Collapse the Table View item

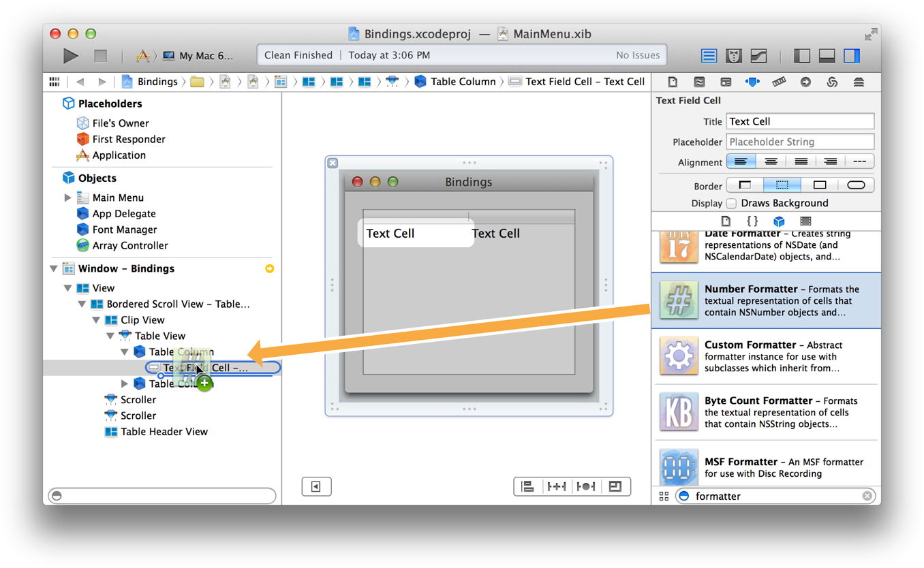(x=110, y=336)
